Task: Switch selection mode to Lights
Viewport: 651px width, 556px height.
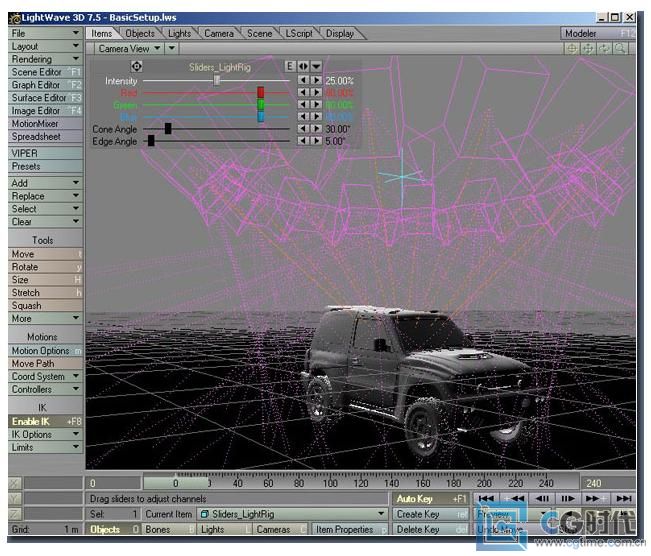Action: click(x=219, y=529)
